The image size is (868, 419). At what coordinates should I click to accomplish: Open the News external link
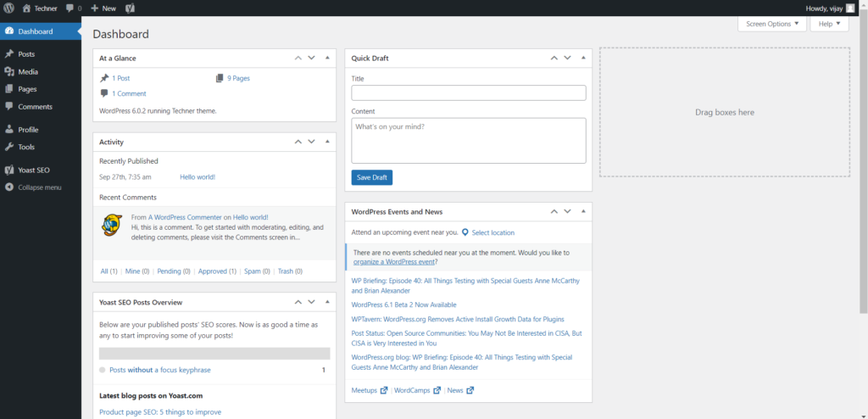(460, 390)
